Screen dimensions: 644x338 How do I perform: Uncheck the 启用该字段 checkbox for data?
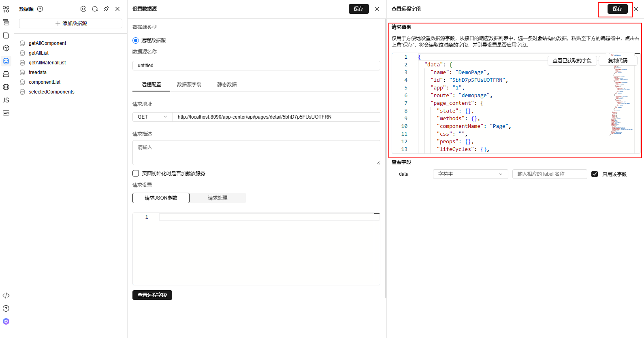[x=595, y=174]
